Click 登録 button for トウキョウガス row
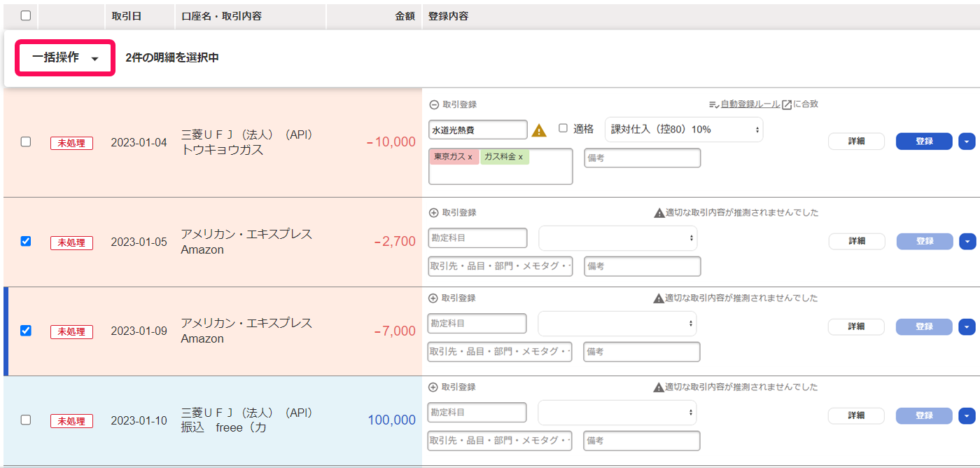The image size is (980, 468). pyautogui.click(x=924, y=142)
